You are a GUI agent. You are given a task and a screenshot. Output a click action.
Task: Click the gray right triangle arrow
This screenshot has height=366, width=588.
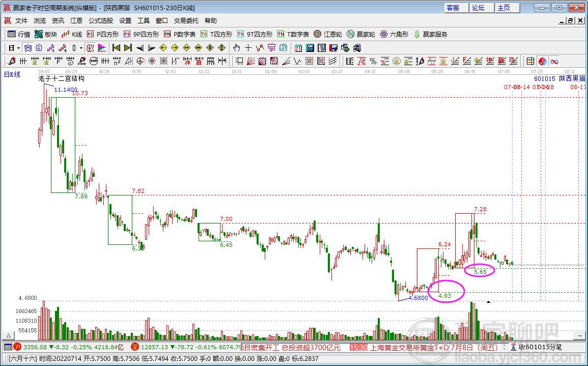[x=151, y=48]
